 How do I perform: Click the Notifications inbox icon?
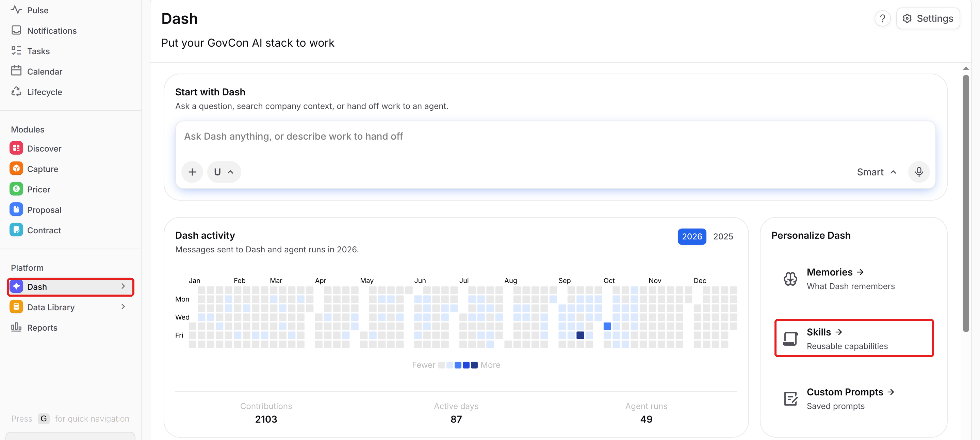16,30
